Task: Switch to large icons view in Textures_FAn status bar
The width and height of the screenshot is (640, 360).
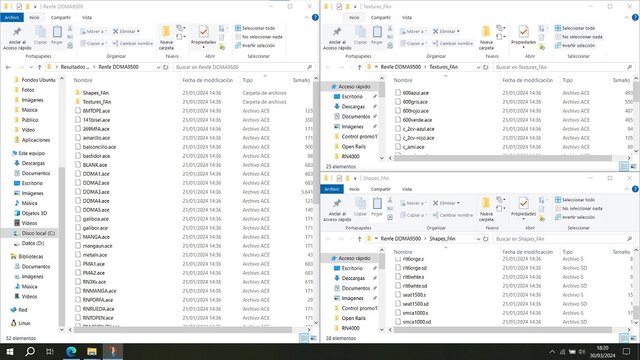Action: coord(633,166)
